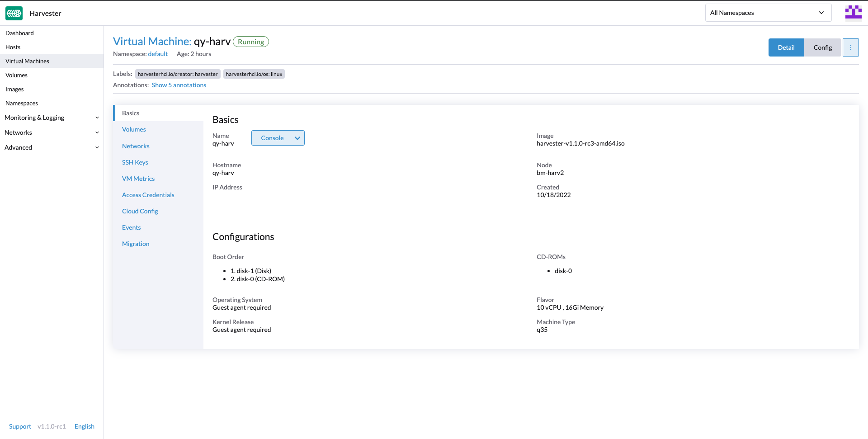Show 5 annotations for the VM
Image resolution: width=868 pixels, height=439 pixels.
point(179,85)
